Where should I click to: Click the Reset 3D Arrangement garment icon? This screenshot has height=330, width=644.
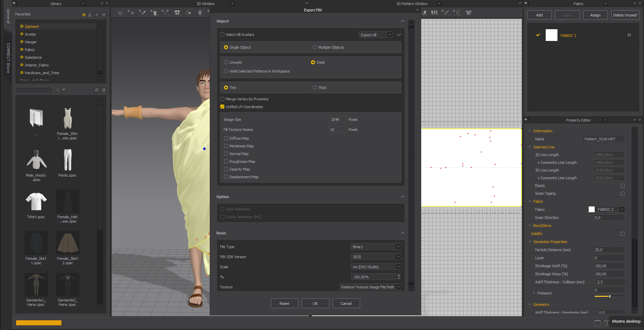[x=177, y=13]
